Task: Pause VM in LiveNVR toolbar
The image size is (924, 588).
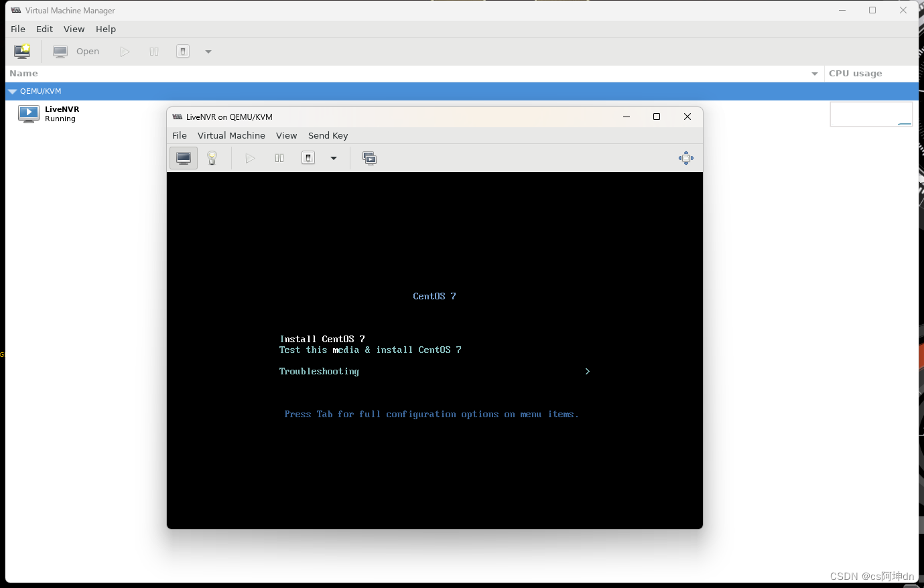Action: 279,158
